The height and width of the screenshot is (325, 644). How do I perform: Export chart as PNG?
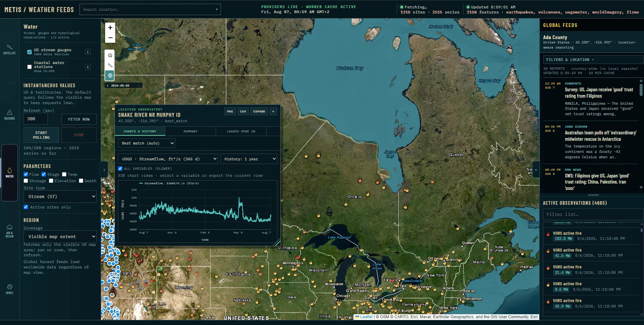click(x=230, y=111)
